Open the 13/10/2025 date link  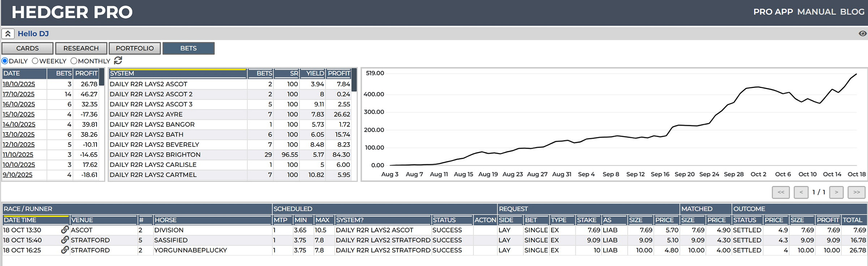coord(18,134)
